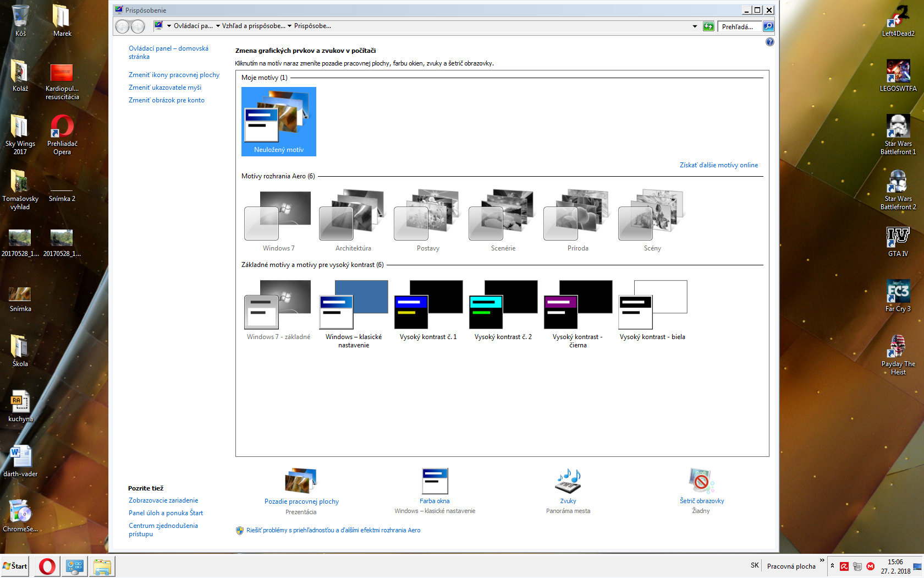Select the Tomašovsky vyhlad folder icon
The height and width of the screenshot is (578, 924).
20,190
